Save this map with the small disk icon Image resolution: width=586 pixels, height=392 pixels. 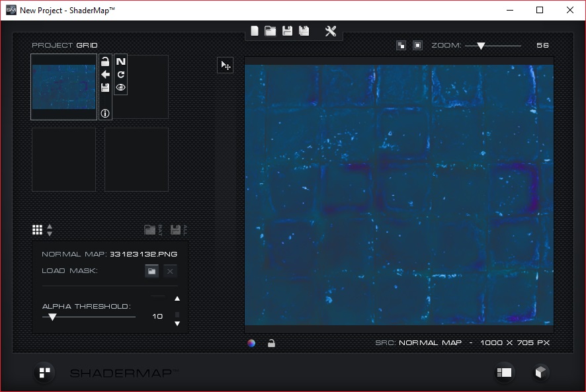105,87
